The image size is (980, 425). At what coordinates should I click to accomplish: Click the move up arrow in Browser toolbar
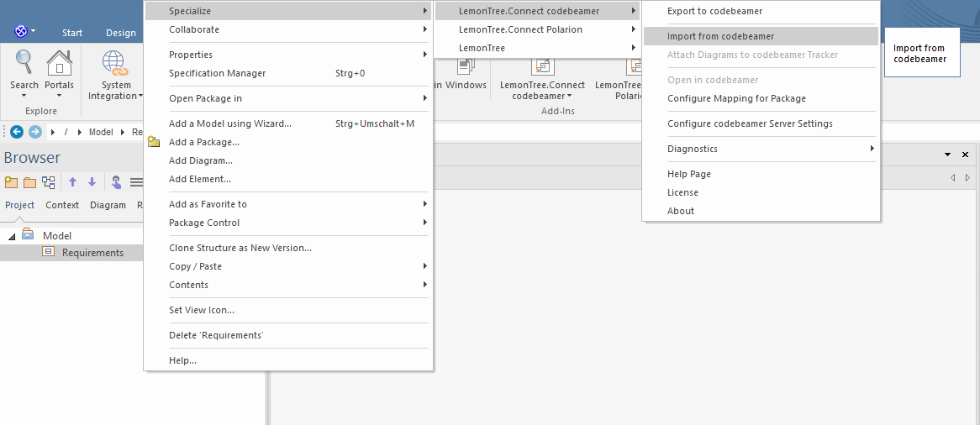pos(72,182)
